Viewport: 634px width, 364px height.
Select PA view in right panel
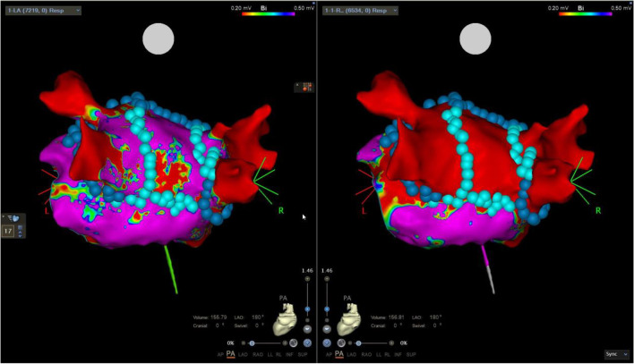point(339,354)
